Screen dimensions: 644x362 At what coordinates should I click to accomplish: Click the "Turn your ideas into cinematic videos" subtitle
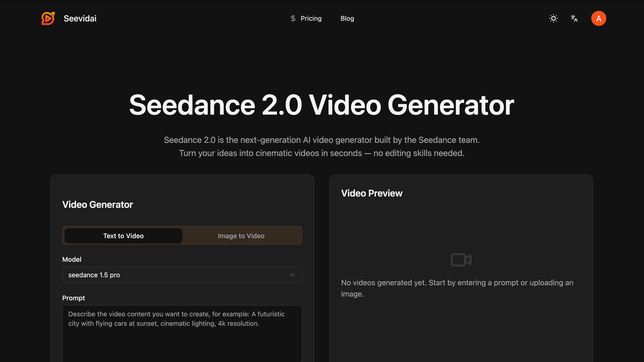coord(322,153)
